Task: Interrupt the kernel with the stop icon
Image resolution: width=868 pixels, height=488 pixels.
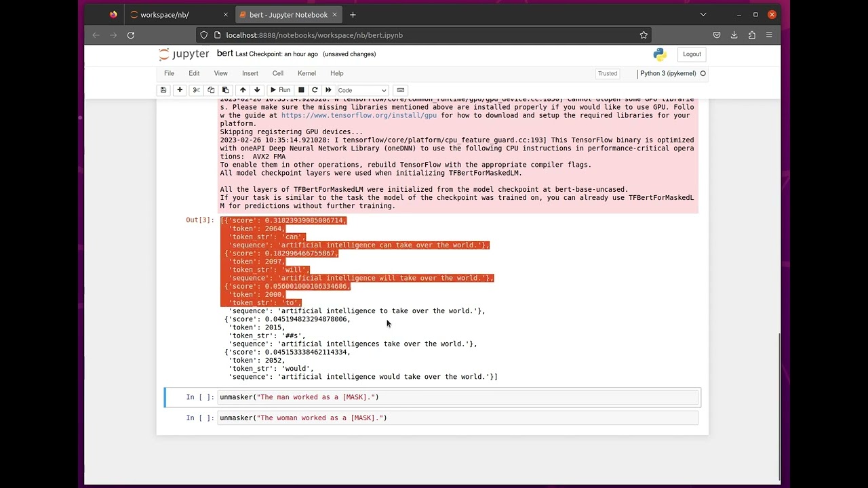Action: click(301, 90)
